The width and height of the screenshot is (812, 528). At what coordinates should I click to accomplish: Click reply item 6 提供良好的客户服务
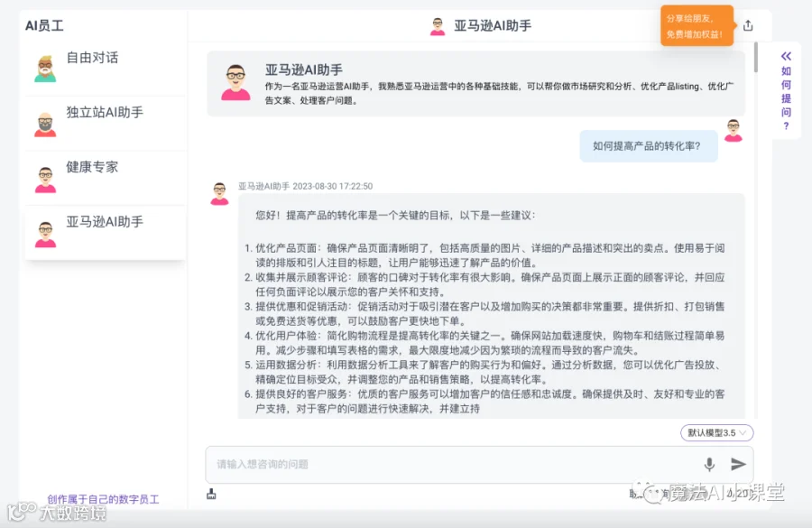[484, 401]
